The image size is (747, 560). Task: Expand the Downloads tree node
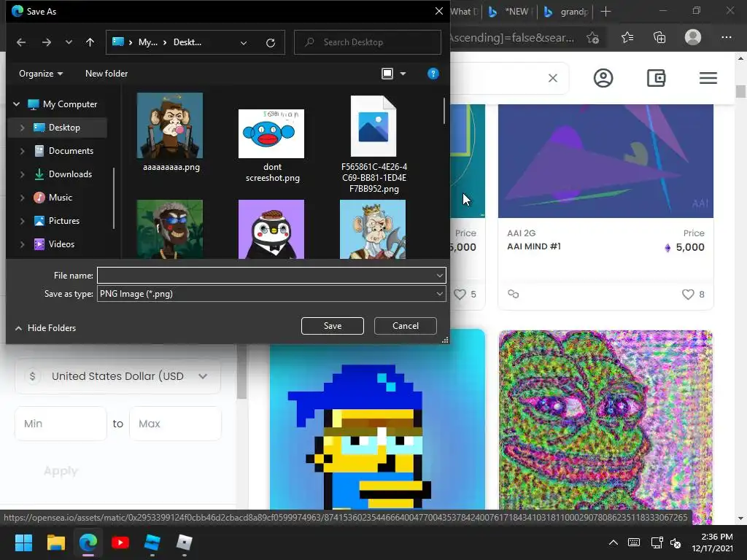22,174
